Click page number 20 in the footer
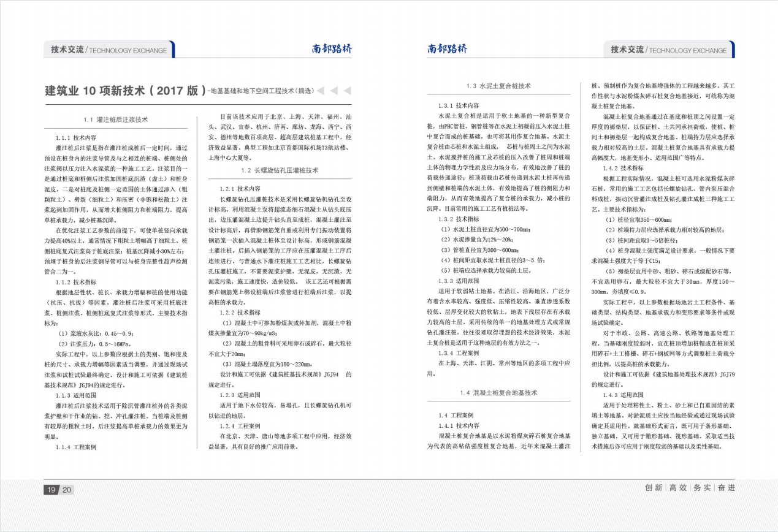The image size is (778, 532). (67, 490)
